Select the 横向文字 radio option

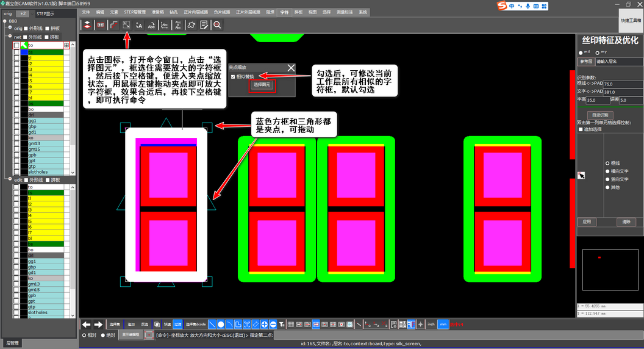tap(607, 171)
